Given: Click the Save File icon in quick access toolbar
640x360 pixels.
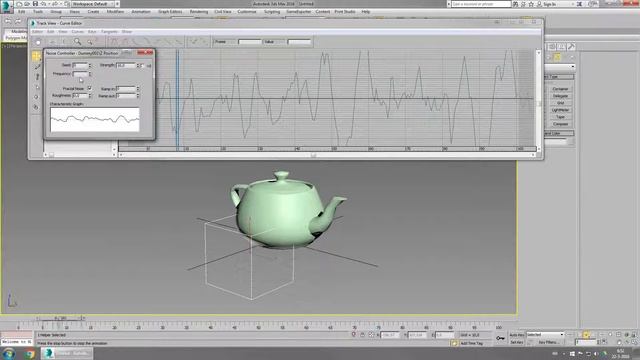Looking at the screenshot, I should point(36,4).
